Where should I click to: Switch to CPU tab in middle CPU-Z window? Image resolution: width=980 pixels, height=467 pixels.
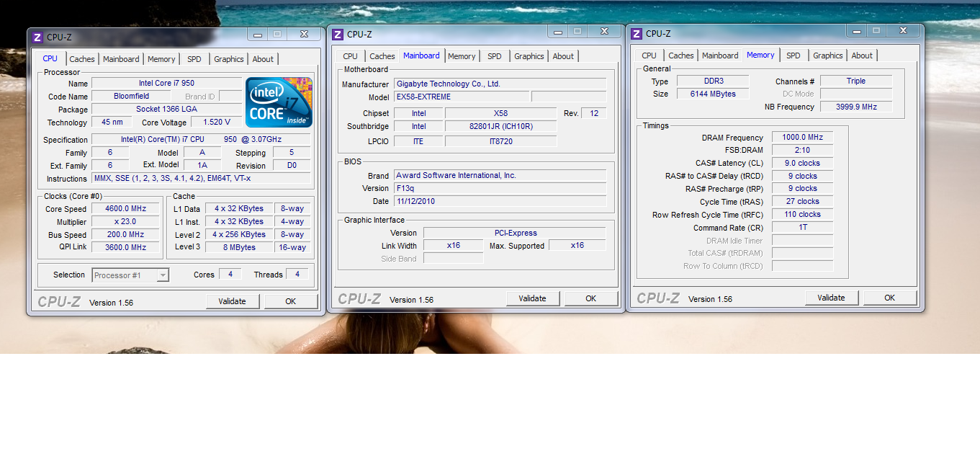tap(350, 56)
